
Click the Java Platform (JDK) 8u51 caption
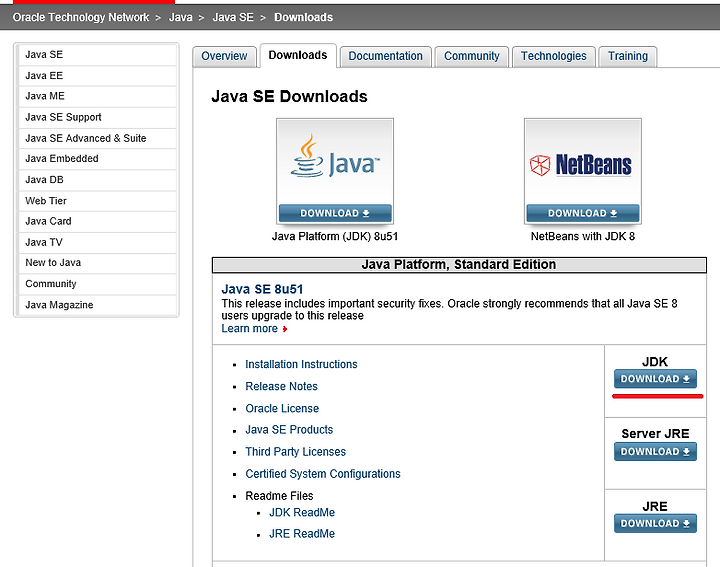(x=335, y=236)
